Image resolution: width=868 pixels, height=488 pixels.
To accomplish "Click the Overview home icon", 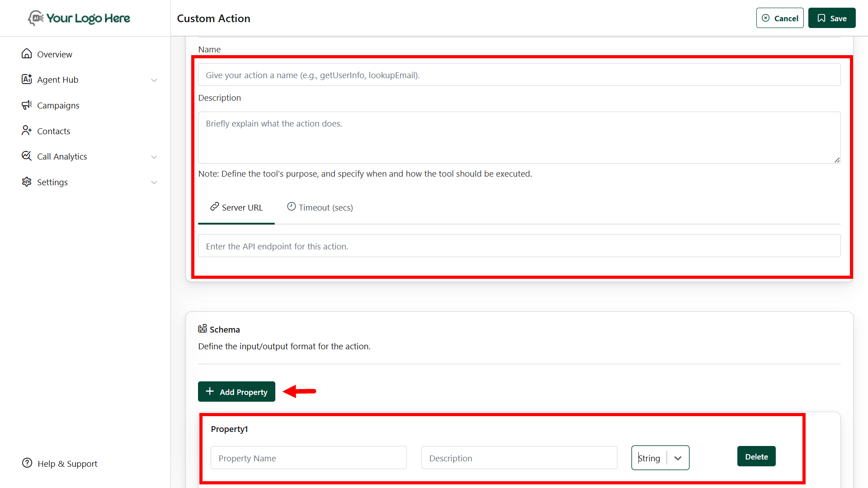I will [27, 54].
